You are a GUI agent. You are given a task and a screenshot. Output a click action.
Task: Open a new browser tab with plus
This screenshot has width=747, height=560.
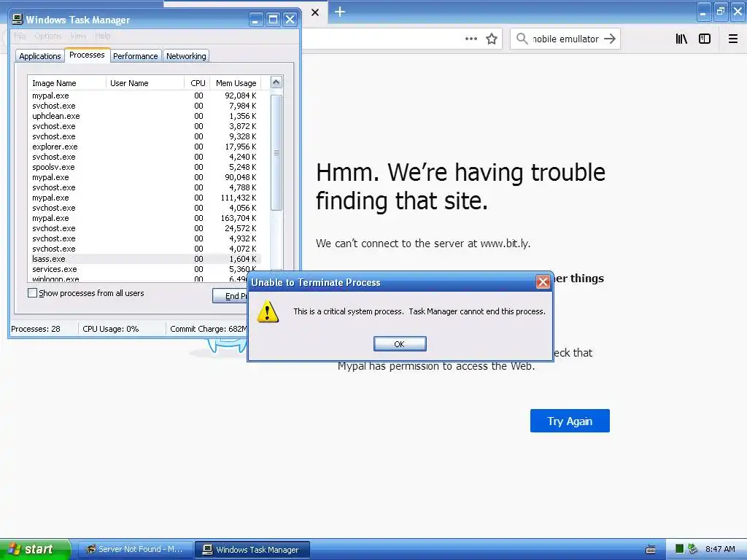[340, 12]
